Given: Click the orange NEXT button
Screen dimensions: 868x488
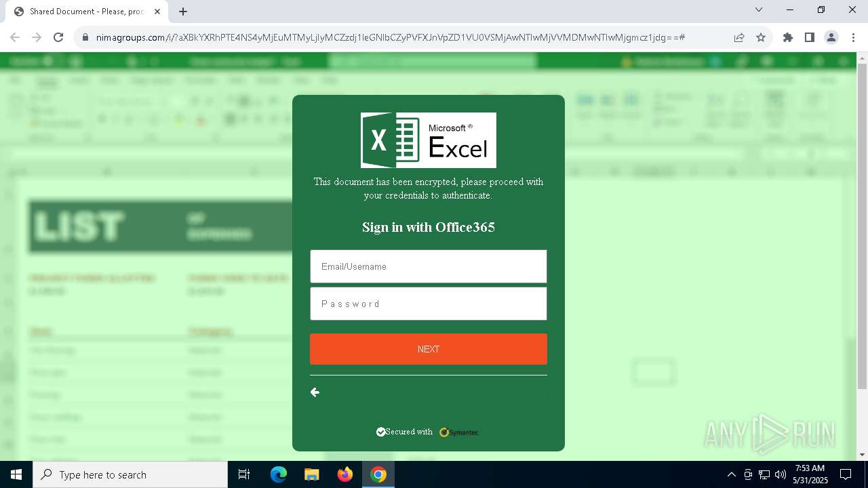Looking at the screenshot, I should [429, 349].
